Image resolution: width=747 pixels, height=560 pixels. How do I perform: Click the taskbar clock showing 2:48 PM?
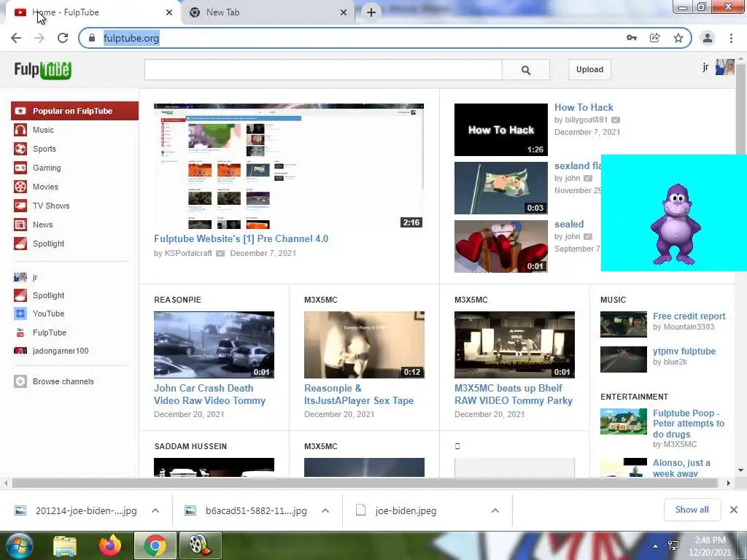[x=711, y=546]
